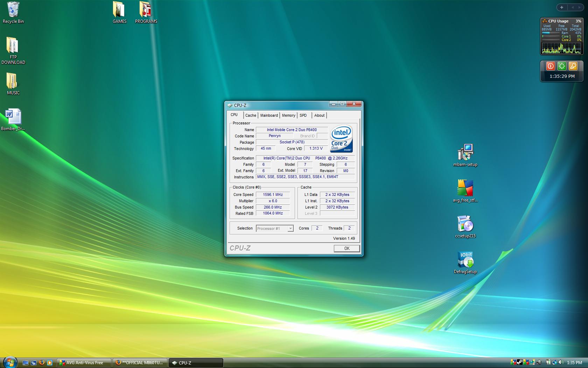Launch Windows Media Player from Quick Launch
The height and width of the screenshot is (368, 588).
point(50,363)
